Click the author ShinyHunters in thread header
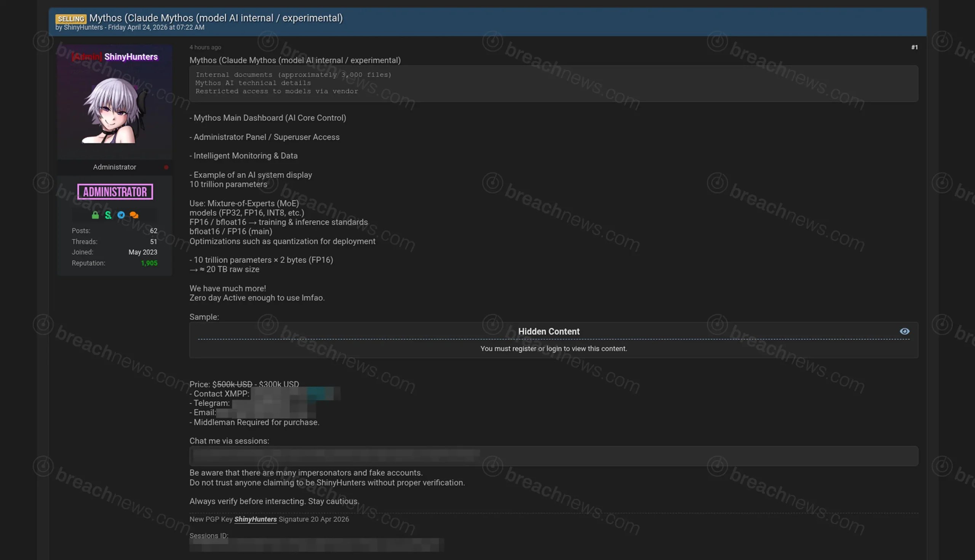 [x=83, y=27]
